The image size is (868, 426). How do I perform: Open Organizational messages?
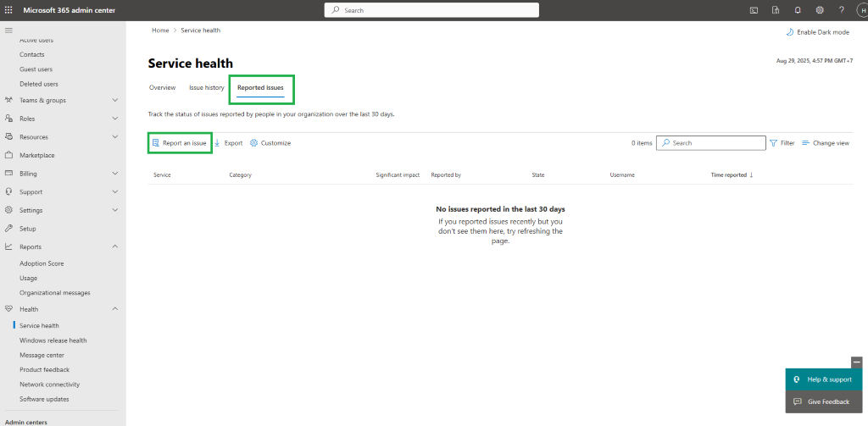(x=55, y=293)
